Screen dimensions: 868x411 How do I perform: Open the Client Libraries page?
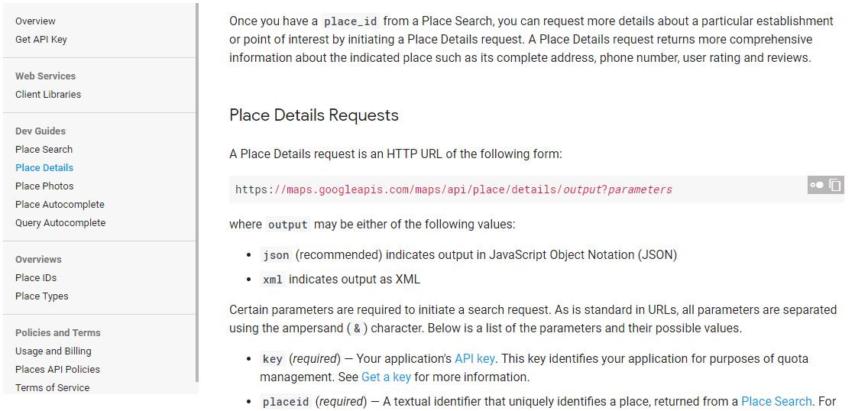[x=48, y=95]
